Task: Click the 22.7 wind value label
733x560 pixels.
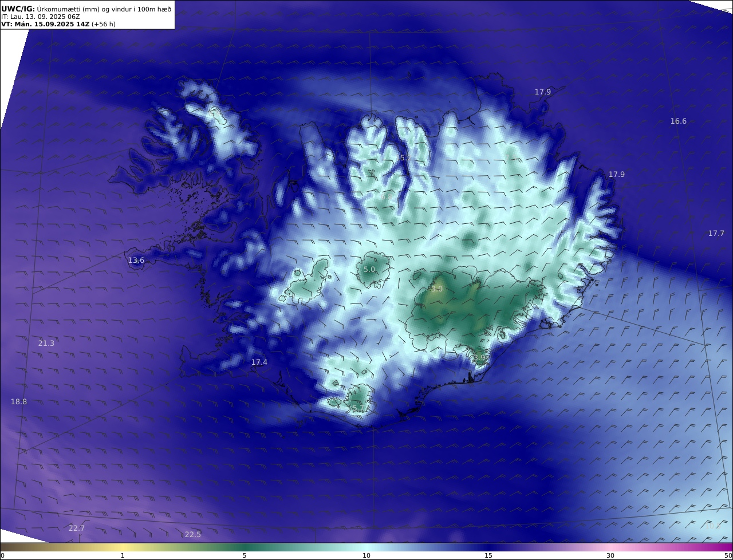Action: coord(77,528)
